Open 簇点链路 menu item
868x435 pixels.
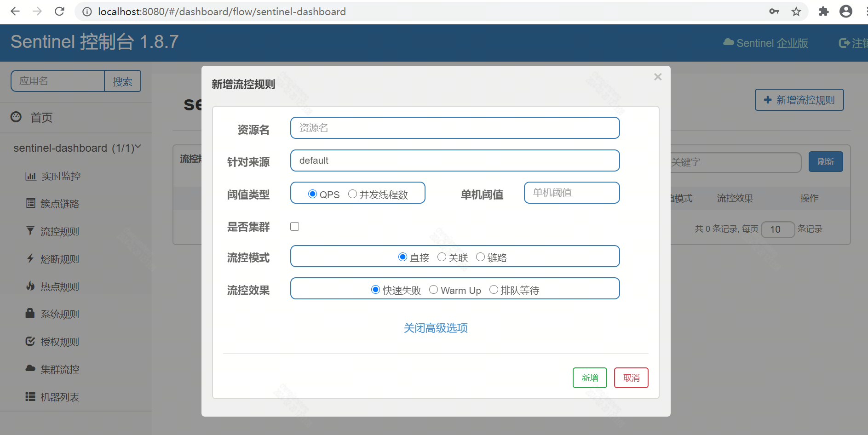tap(60, 204)
